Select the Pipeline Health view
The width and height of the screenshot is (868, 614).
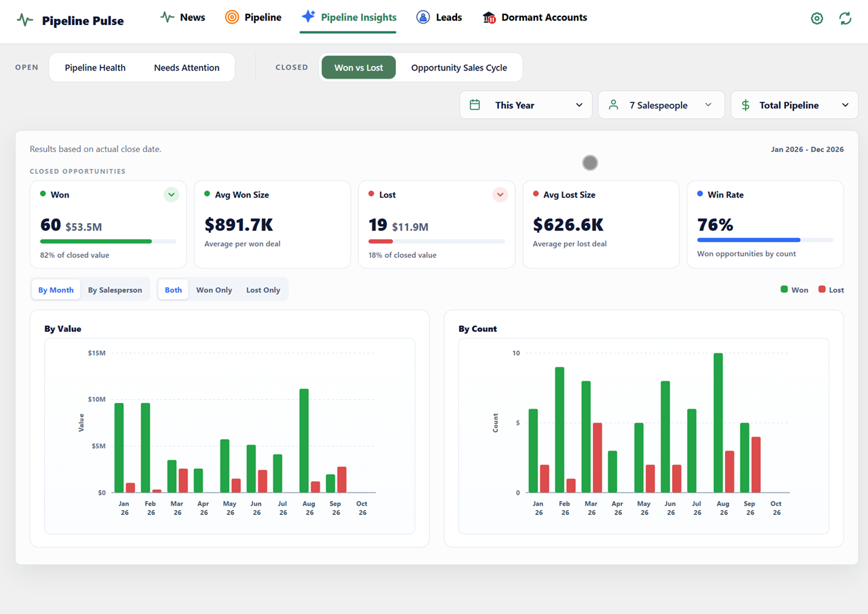coord(95,68)
